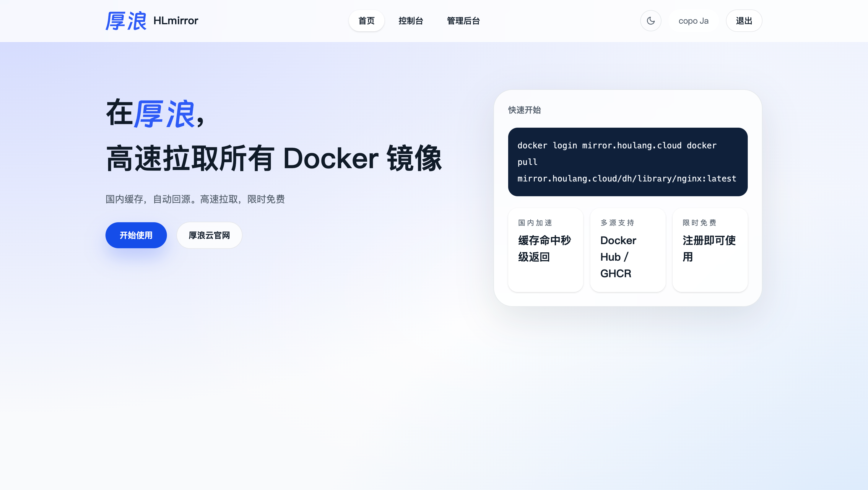Toggle dark mode with the moon icon
This screenshot has height=490, width=868.
tap(651, 21)
